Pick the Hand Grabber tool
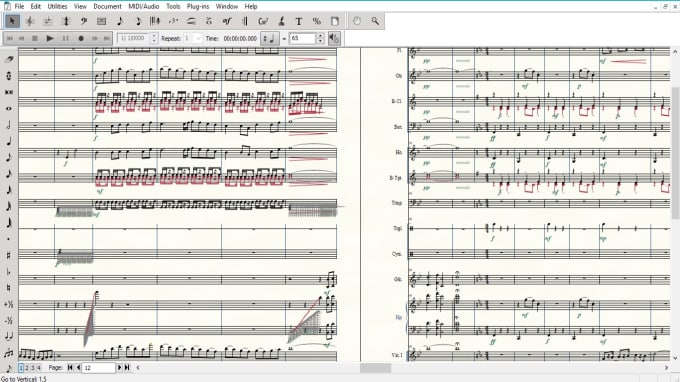 pos(357,21)
